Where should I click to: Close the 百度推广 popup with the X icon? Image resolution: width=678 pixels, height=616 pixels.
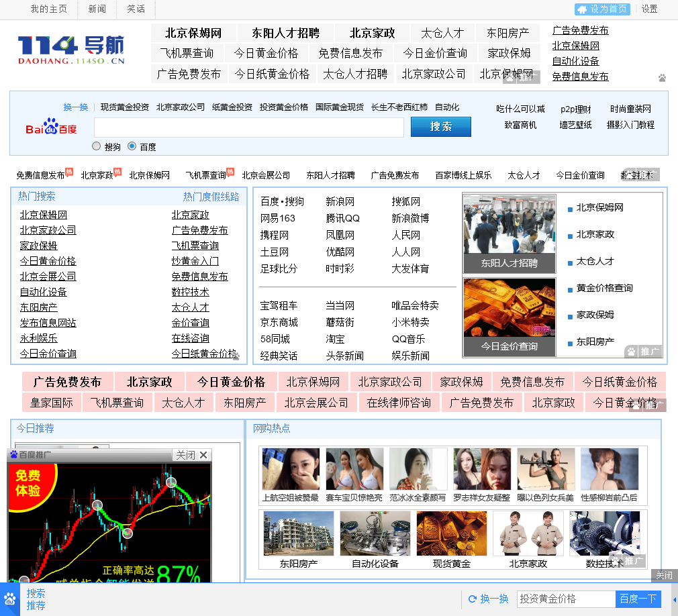(203, 455)
